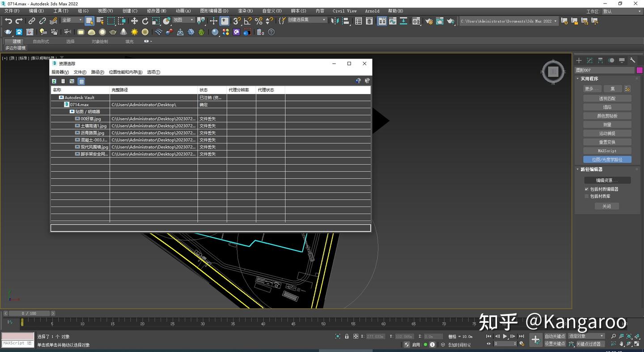This screenshot has height=352, width=644.
Task: Click the ViewCube in the viewport
Action: tap(553, 71)
